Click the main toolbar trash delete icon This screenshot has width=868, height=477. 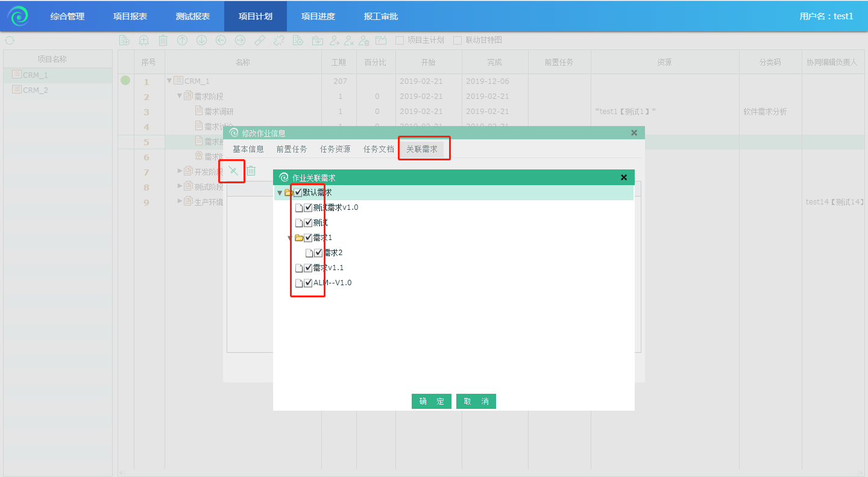tap(163, 40)
